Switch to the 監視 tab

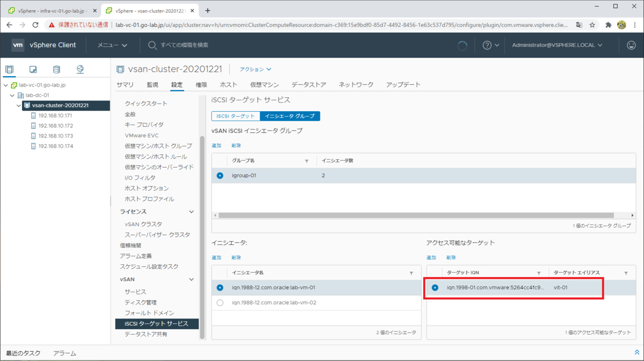pos(152,85)
